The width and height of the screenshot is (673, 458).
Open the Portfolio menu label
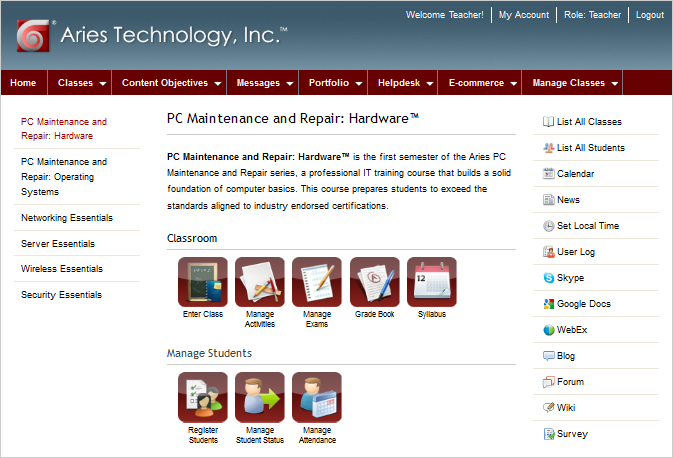click(x=329, y=83)
